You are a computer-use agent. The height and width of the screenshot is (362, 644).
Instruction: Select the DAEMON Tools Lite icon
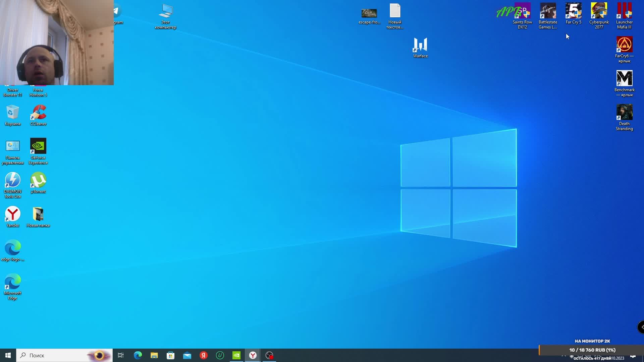[x=13, y=181]
